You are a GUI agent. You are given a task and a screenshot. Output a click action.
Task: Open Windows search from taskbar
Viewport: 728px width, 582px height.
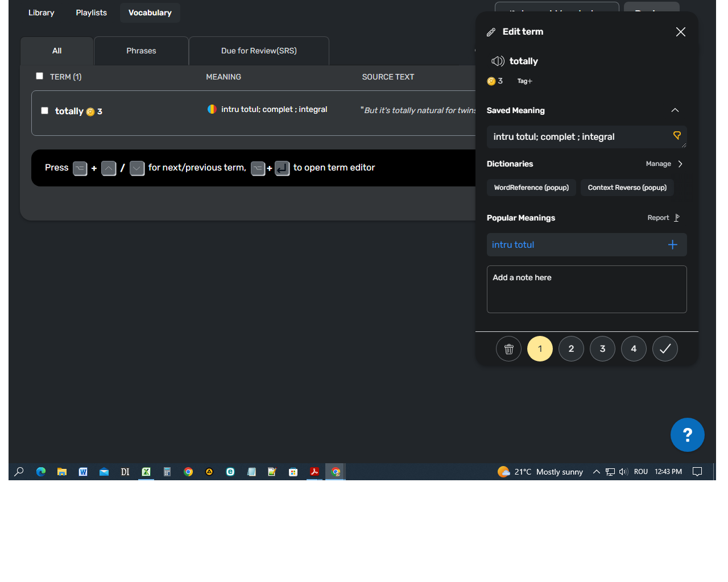pos(19,472)
